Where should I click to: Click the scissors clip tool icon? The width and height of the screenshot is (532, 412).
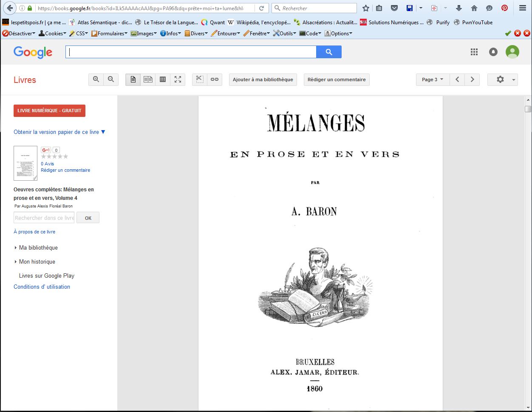[200, 80]
